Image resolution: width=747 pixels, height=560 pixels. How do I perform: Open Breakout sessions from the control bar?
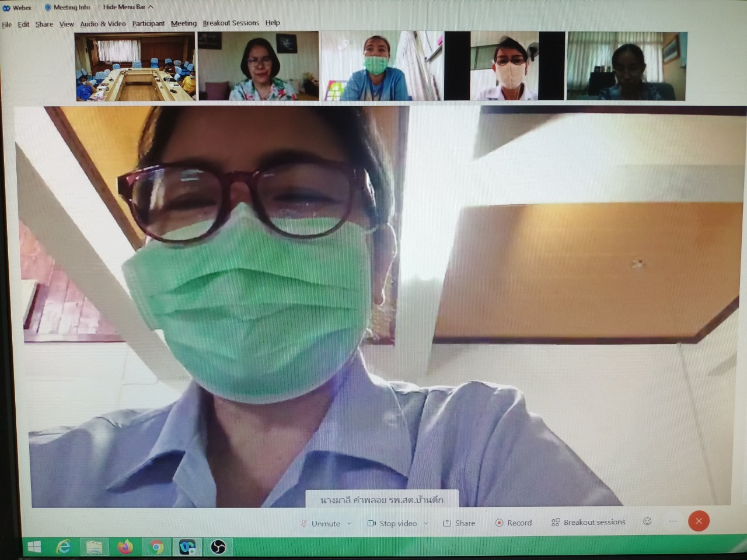(x=588, y=522)
